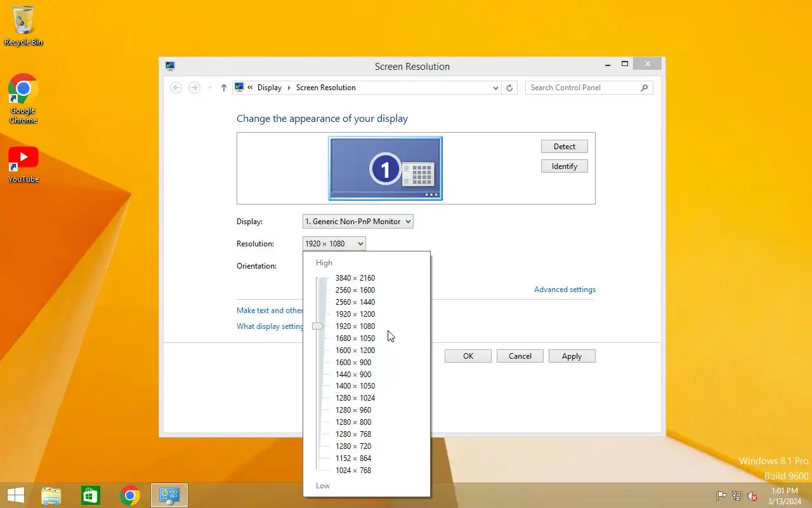The height and width of the screenshot is (508, 812).
Task: Click the Screen Resolution title bar icon
Action: tap(170, 66)
